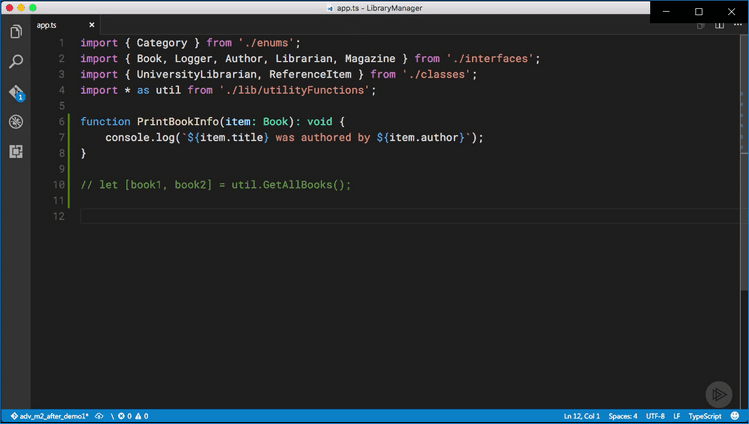Click 'UniversityLibrarian' in the classes import
The height and width of the screenshot is (424, 749).
(196, 74)
